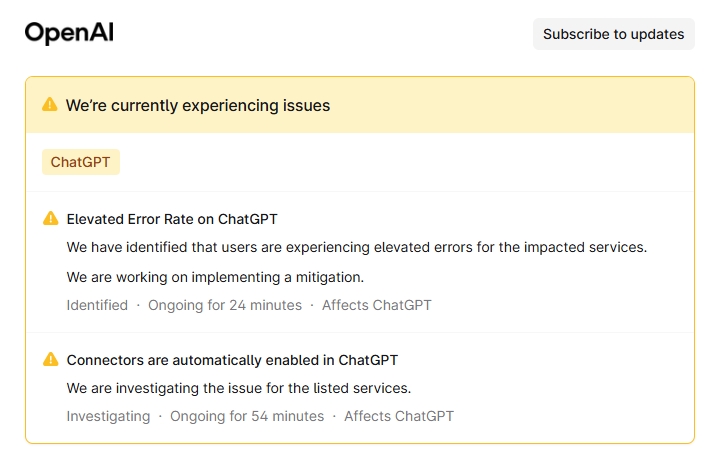Viewport: 706px width, 455px height.
Task: Click 'Affects ChatGPT' under Connectors incident
Action: coord(399,416)
